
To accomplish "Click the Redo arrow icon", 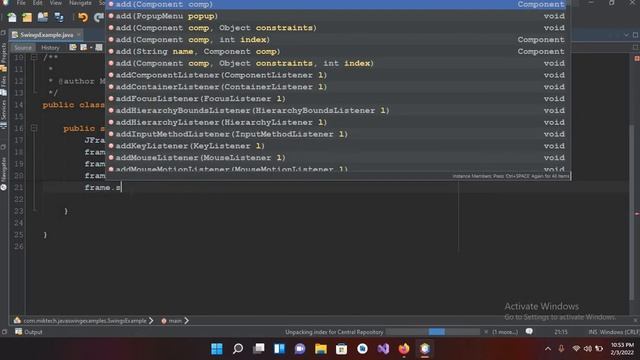I will click(x=99, y=17).
